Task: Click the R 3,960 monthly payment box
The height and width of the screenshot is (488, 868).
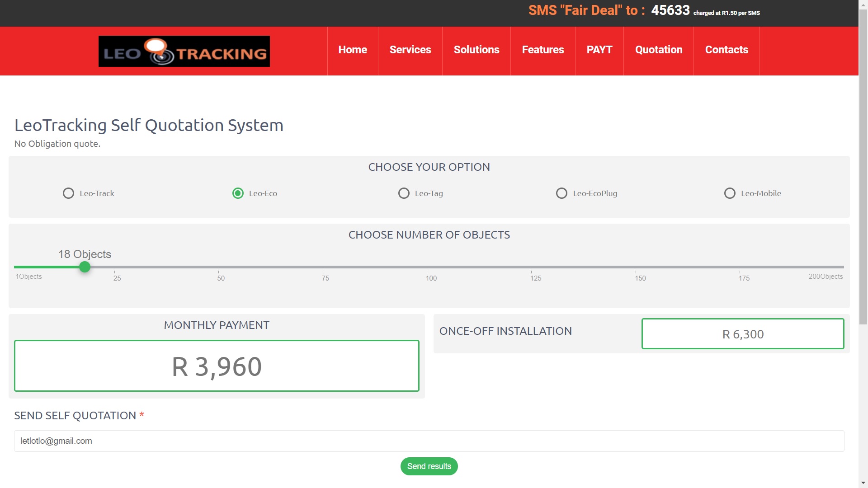Action: coord(217,366)
